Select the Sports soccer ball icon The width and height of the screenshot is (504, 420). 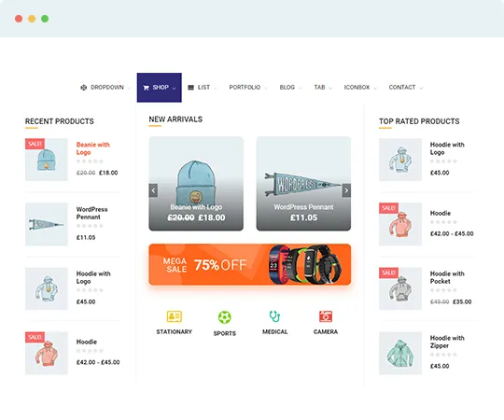[x=224, y=317]
